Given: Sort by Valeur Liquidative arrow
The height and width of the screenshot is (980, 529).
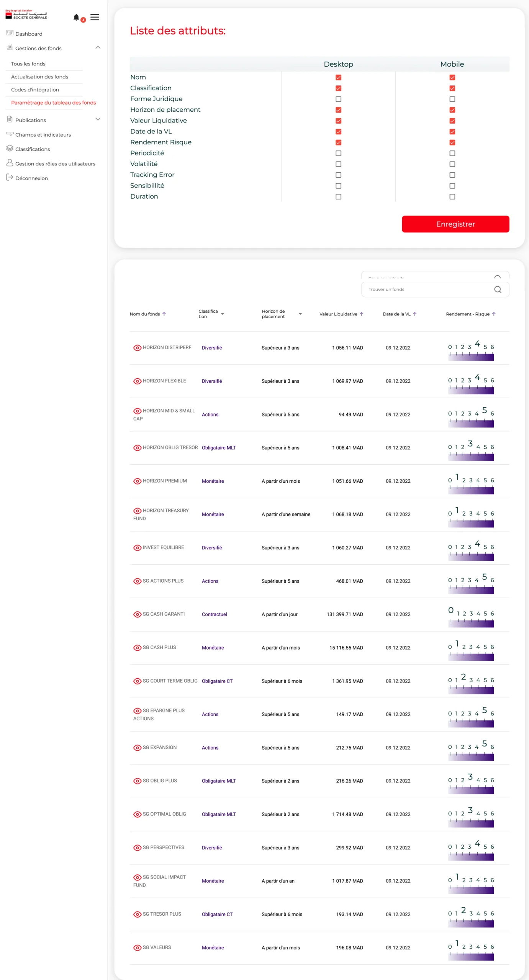Looking at the screenshot, I should (362, 314).
